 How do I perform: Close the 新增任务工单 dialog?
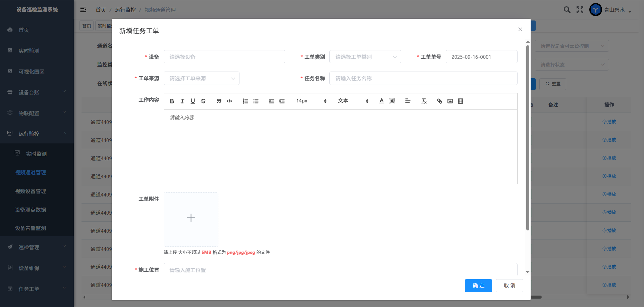coord(520,30)
